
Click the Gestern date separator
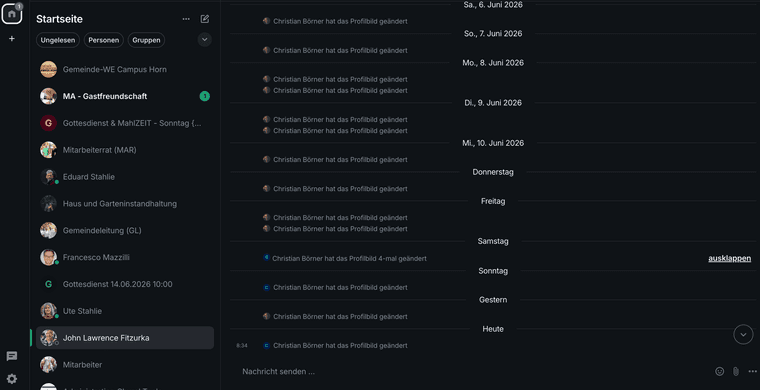(493, 300)
